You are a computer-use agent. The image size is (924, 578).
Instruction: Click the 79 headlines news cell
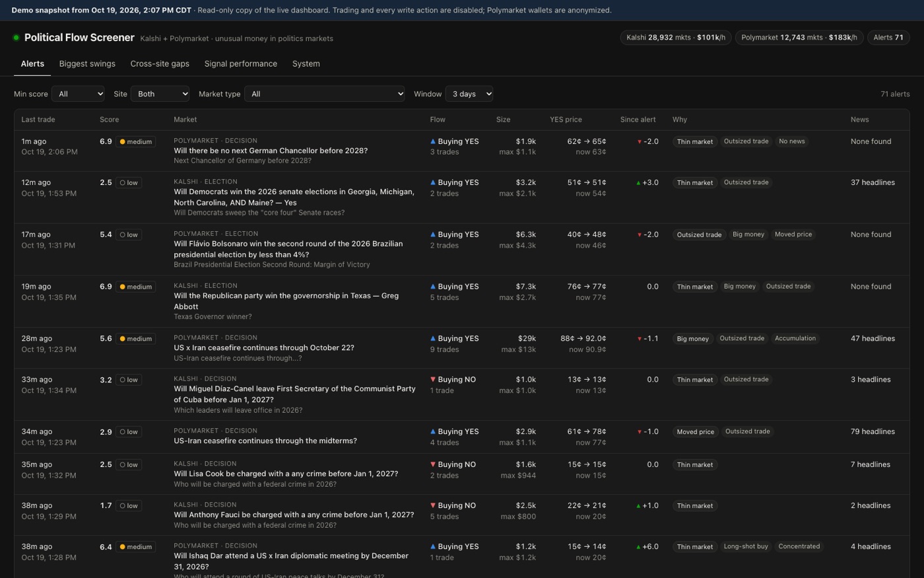tap(873, 432)
